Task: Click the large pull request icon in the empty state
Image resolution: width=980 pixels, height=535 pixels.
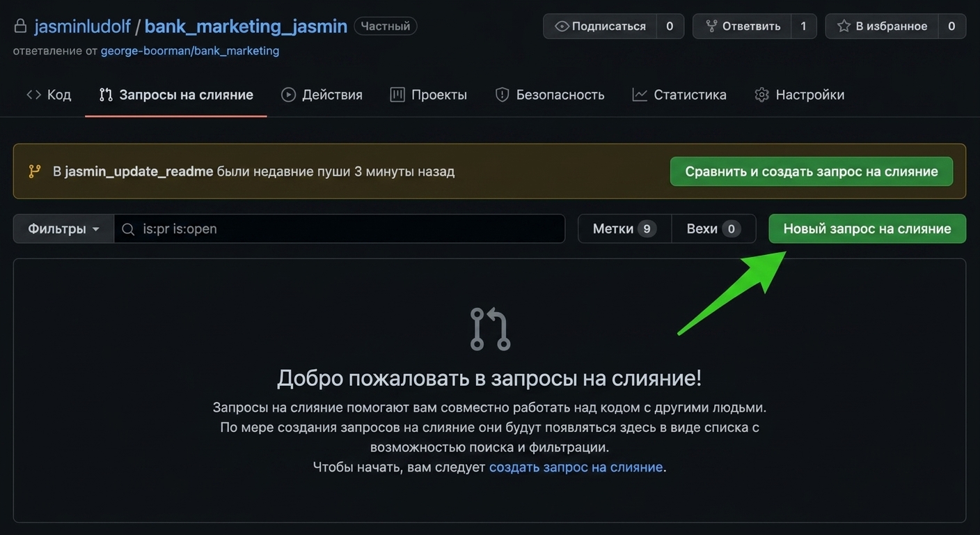Action: pos(490,329)
